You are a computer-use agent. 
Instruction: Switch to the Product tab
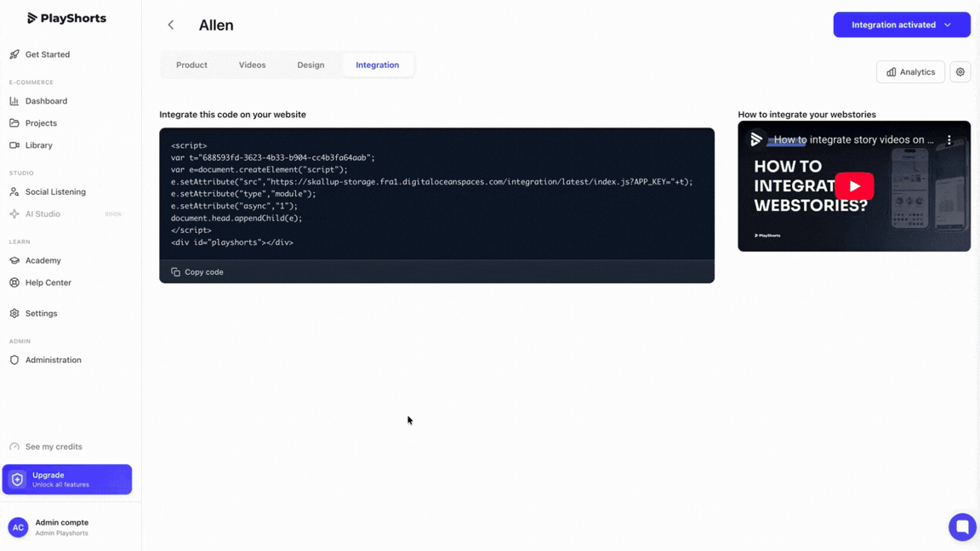point(191,65)
